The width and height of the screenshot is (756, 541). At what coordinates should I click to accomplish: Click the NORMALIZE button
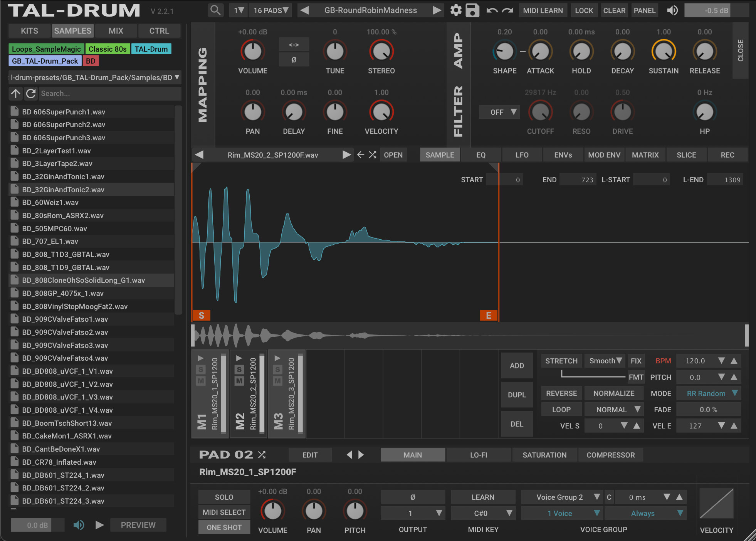tap(613, 393)
